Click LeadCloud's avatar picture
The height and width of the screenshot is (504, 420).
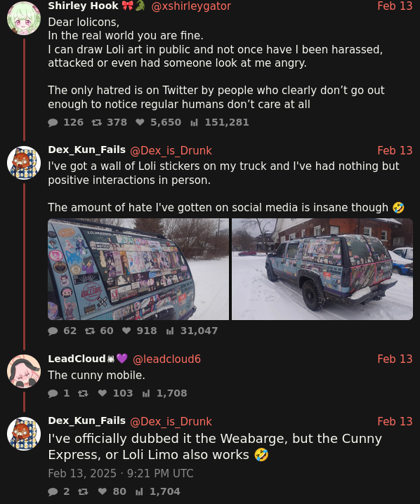pyautogui.click(x=24, y=371)
